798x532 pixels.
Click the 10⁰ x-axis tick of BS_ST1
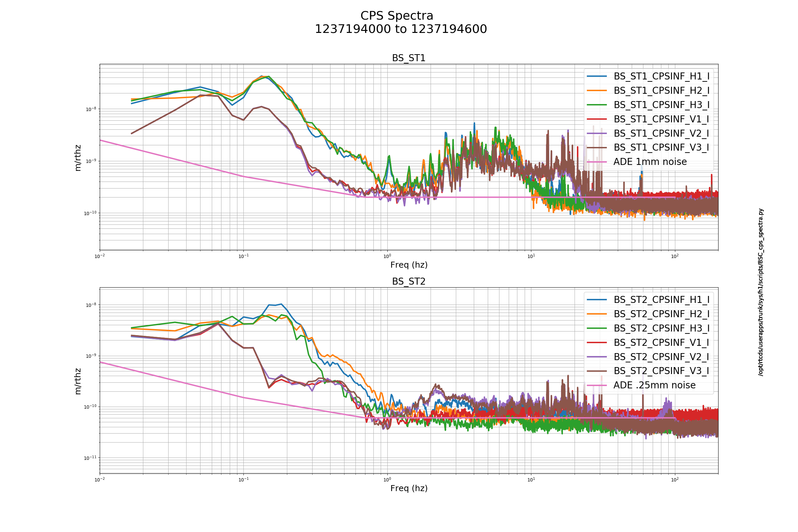[x=387, y=256]
